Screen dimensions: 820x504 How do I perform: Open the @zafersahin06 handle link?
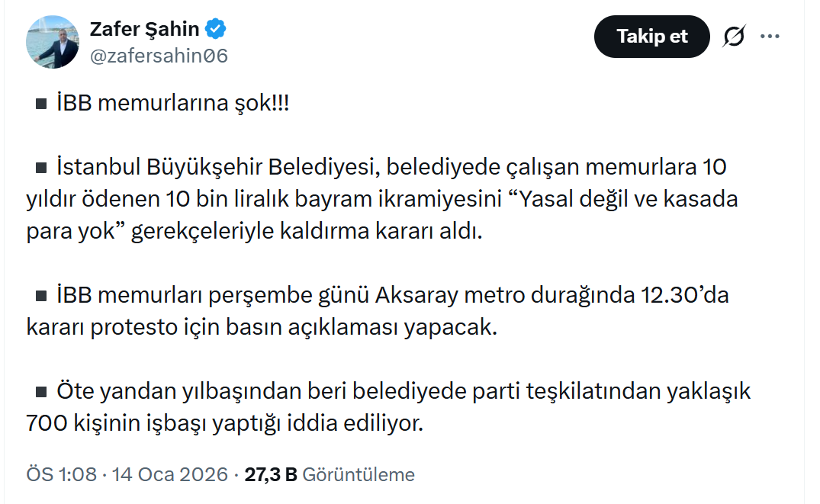click(159, 56)
